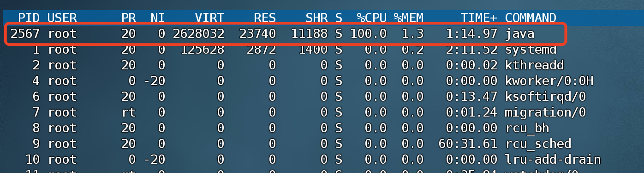Click the kworker/0:0H command name

(549, 81)
